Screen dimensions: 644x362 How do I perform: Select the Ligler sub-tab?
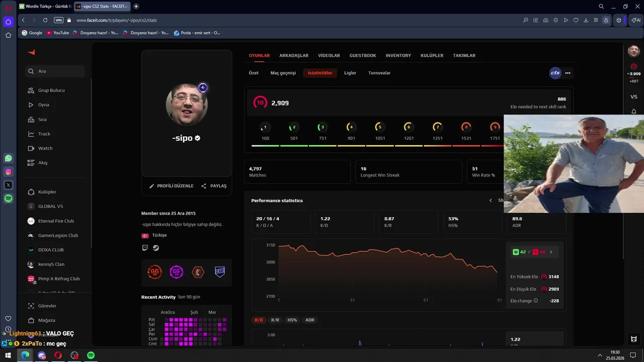tap(350, 73)
